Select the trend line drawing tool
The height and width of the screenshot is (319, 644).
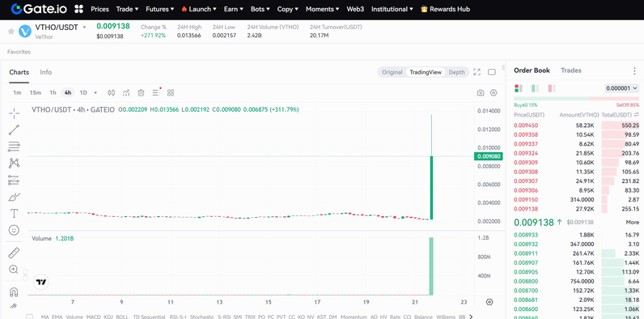click(14, 130)
